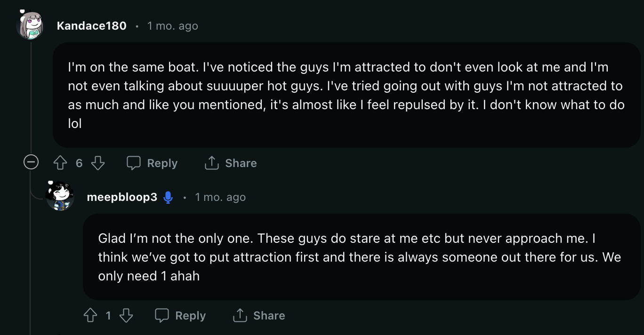Click the share arrow icon under meepbloop3's reply
Screen dimensions: 644x335
[x=240, y=315]
